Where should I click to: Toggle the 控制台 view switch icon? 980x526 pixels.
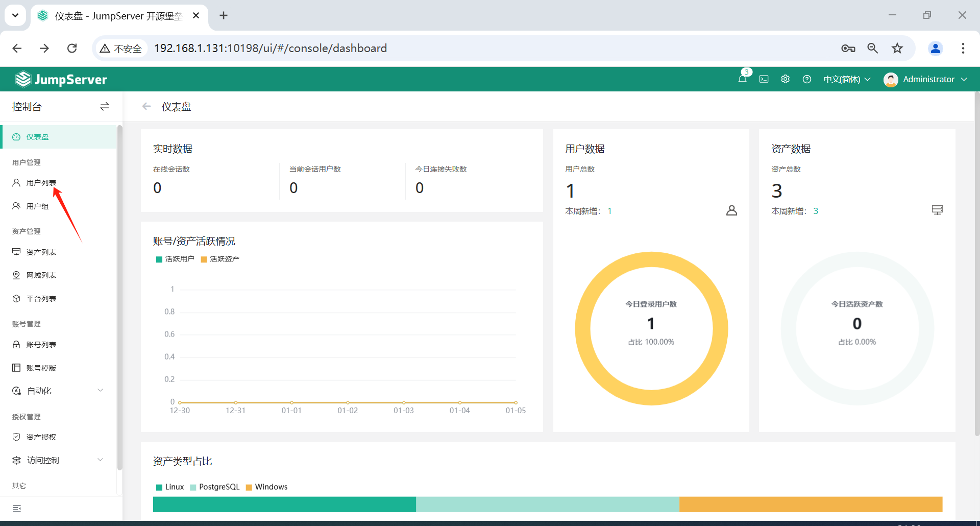(105, 106)
